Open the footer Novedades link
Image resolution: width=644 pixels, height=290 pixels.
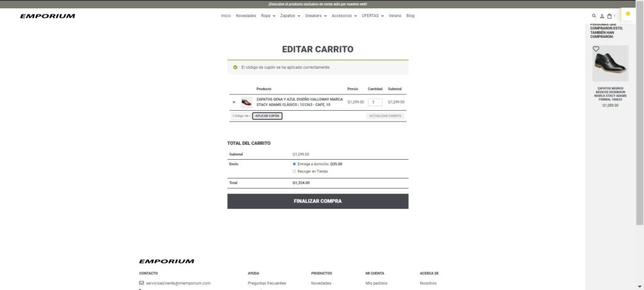(321, 283)
